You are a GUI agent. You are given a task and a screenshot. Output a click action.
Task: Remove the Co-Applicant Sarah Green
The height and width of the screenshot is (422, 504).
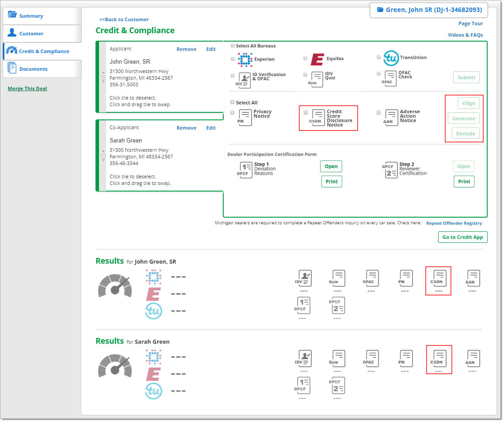[x=187, y=128]
